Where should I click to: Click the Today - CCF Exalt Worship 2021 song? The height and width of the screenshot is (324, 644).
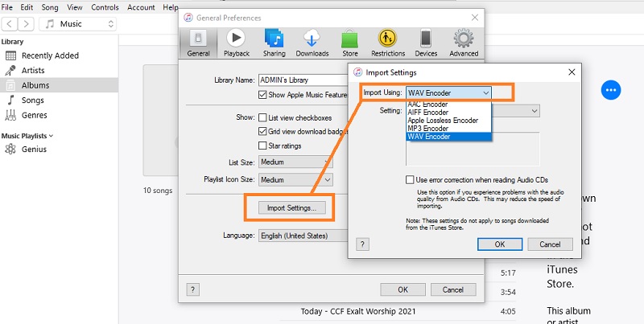pyautogui.click(x=358, y=311)
